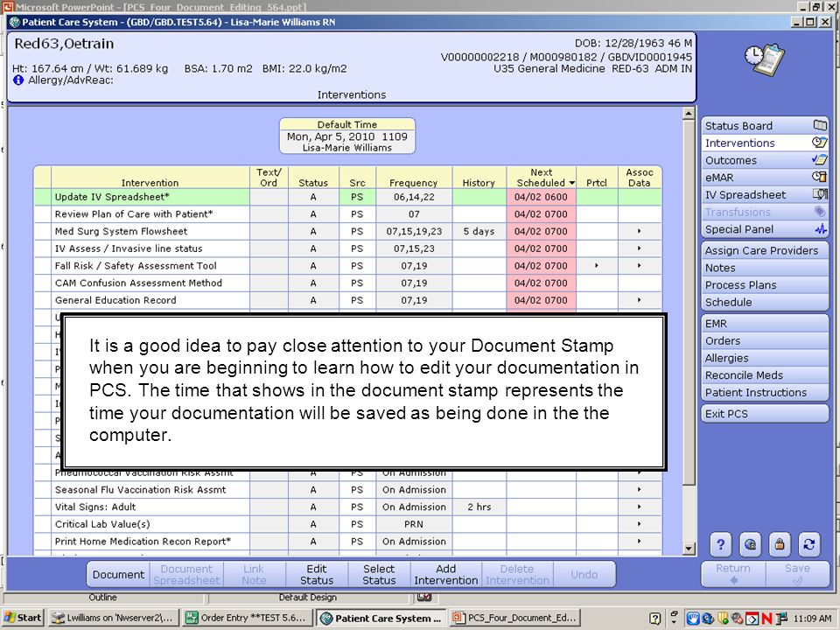Expand Assoc Data for Fall Risk row

[639, 266]
